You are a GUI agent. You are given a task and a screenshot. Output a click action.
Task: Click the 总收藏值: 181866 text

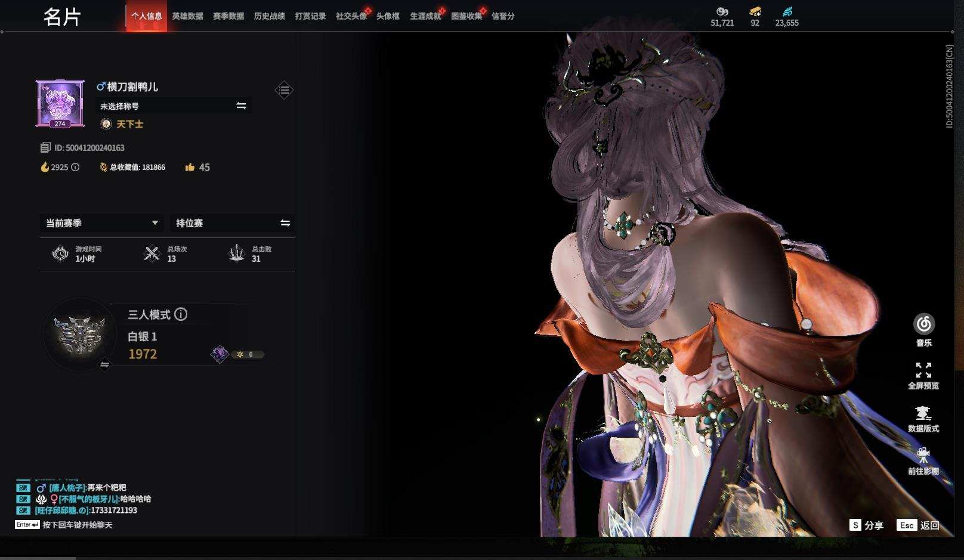click(x=138, y=167)
